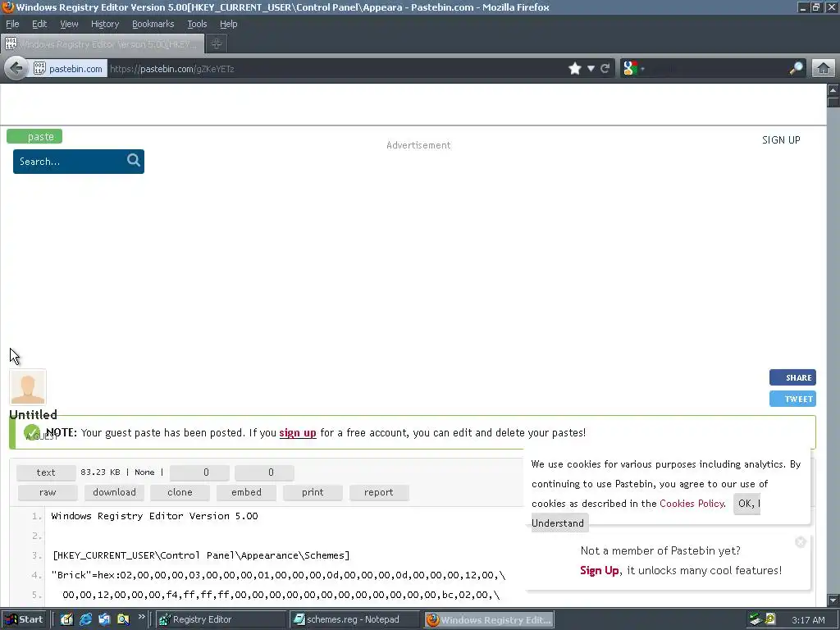
Task: Open the Bookmarks menu
Action: pos(153,24)
